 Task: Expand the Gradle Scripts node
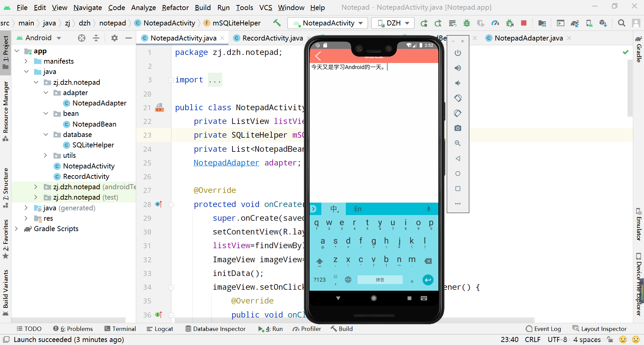click(16, 228)
